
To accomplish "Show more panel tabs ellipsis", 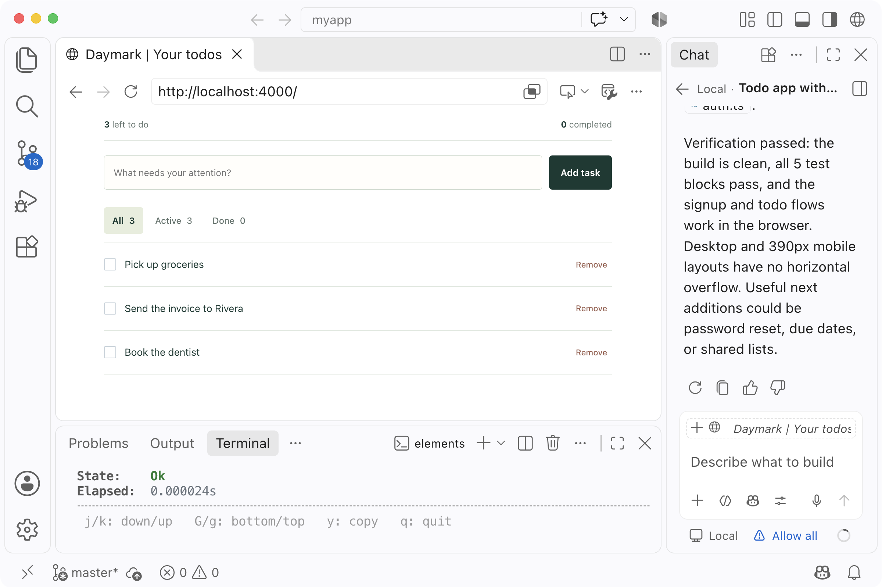I will 295,443.
